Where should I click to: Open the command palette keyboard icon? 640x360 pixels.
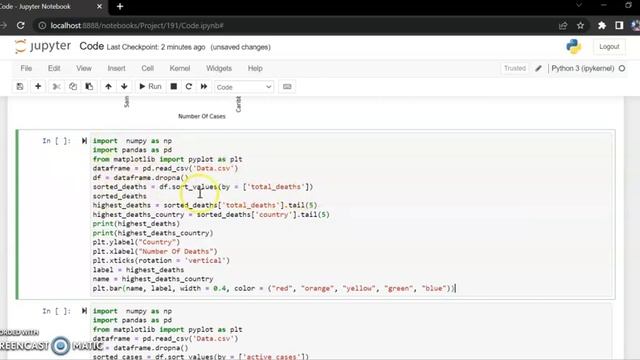[287, 87]
